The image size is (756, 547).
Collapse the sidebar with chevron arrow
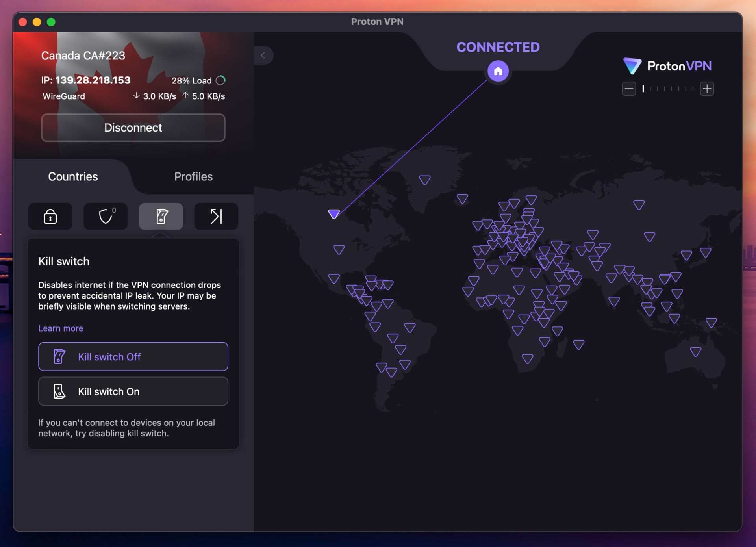(263, 56)
